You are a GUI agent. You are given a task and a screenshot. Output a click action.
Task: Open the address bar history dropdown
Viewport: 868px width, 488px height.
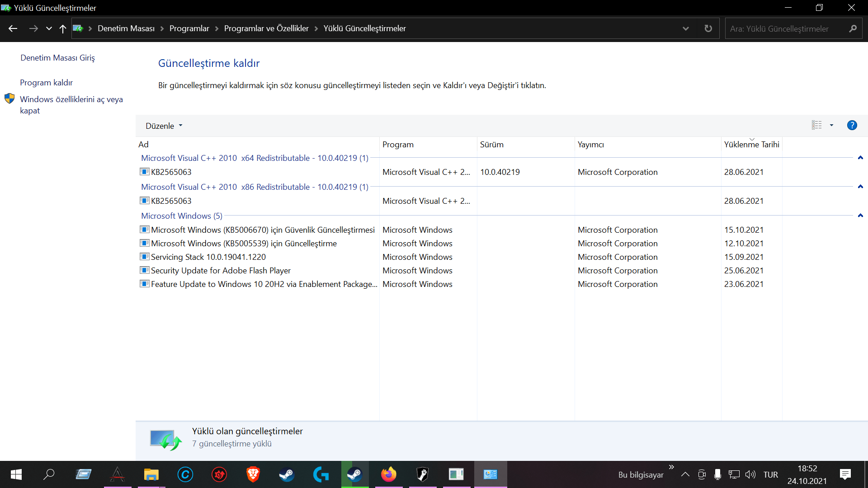point(686,28)
